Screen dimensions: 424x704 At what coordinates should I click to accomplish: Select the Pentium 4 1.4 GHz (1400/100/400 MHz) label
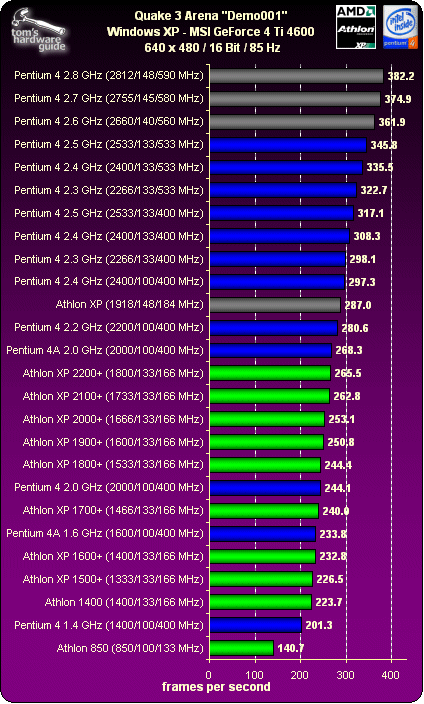coord(109,625)
